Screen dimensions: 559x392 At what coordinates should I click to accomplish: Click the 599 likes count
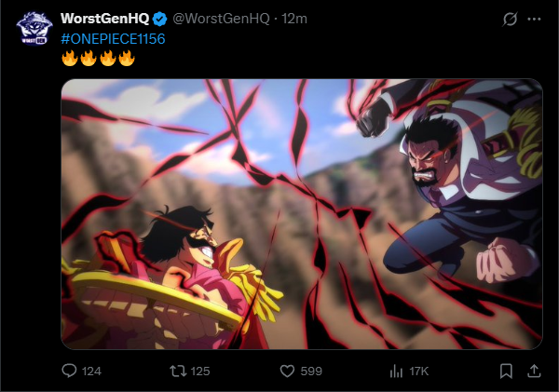coord(311,372)
